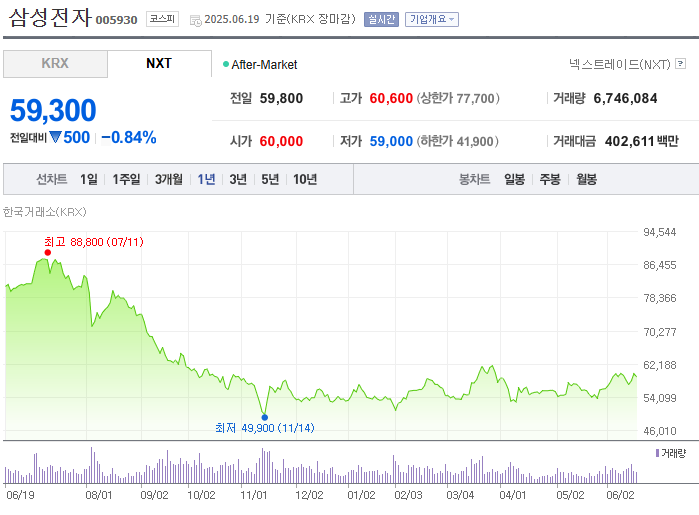Click the change rate -0.84%

tap(129, 137)
